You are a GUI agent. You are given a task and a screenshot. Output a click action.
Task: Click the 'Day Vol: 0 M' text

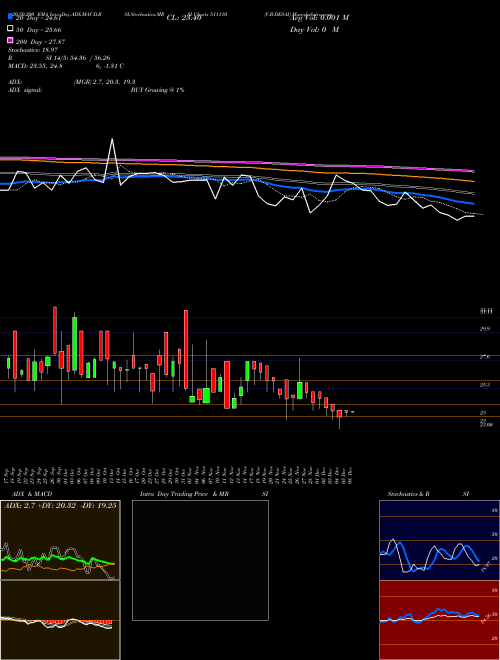point(314,30)
